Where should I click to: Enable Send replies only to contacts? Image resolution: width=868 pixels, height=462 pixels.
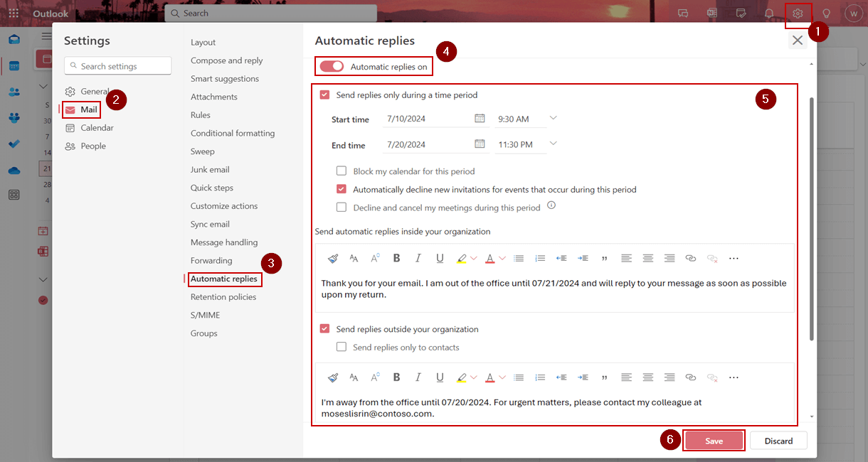(x=342, y=348)
